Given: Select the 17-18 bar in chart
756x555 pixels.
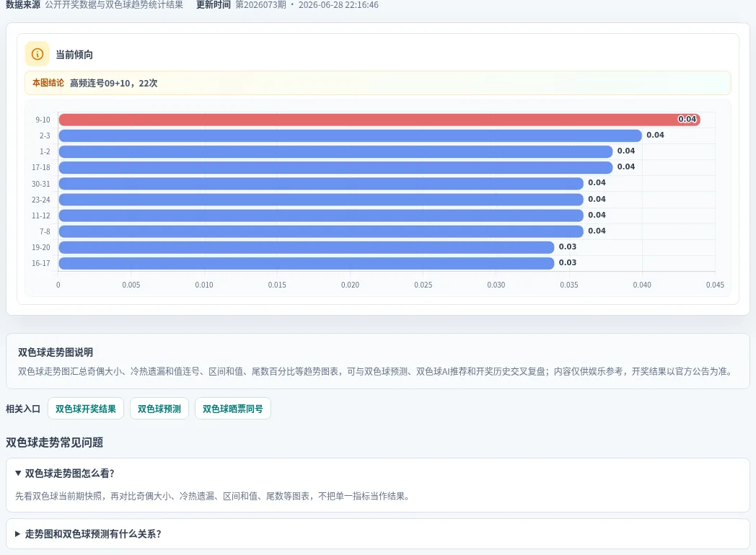Looking at the screenshot, I should tap(335, 167).
